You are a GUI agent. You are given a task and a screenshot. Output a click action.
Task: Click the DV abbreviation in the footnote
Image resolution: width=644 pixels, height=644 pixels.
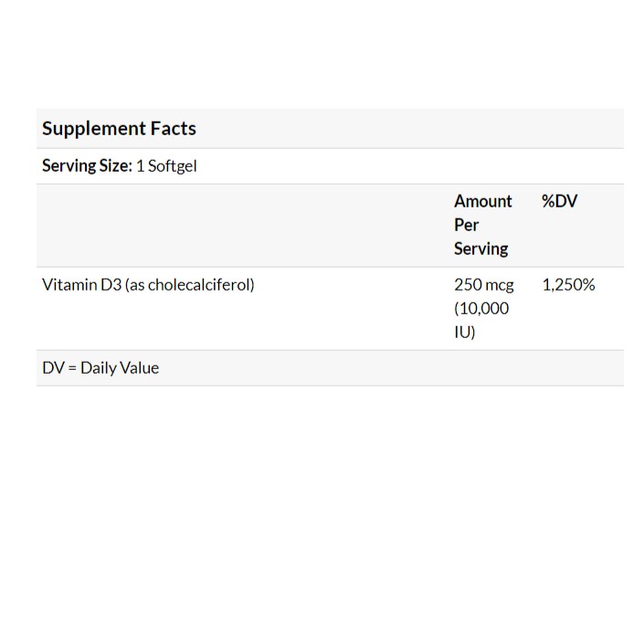pyautogui.click(x=53, y=368)
